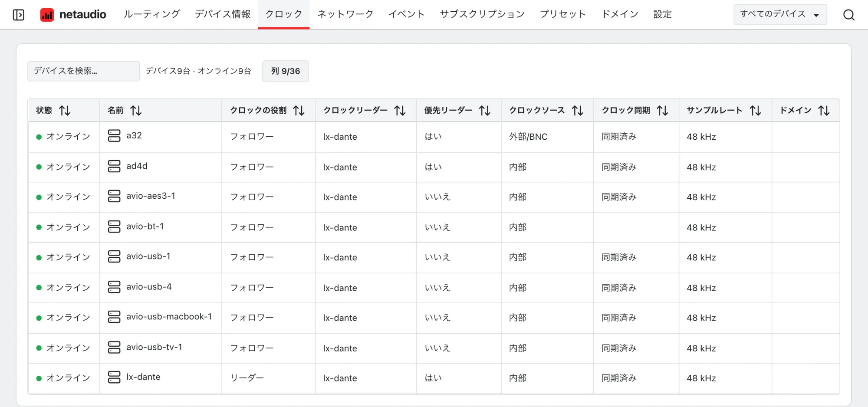The height and width of the screenshot is (407, 868).
Task: Select lx-dante in the 名前 column, last row
Action: click(143, 377)
